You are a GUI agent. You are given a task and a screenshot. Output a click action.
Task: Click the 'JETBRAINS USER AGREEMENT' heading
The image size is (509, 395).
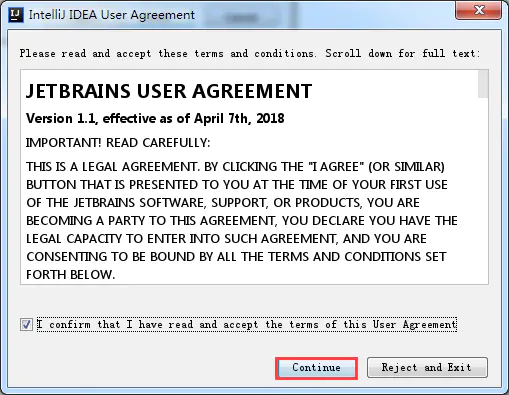[169, 91]
